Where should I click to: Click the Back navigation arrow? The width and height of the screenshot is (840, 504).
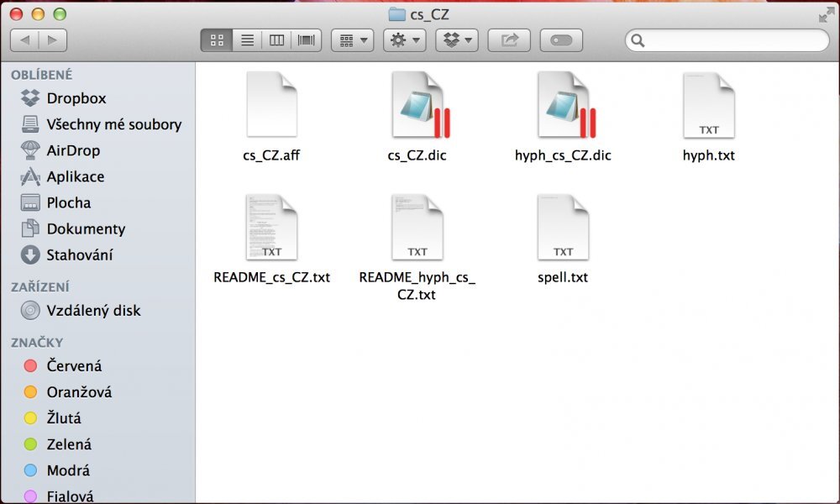(24, 39)
